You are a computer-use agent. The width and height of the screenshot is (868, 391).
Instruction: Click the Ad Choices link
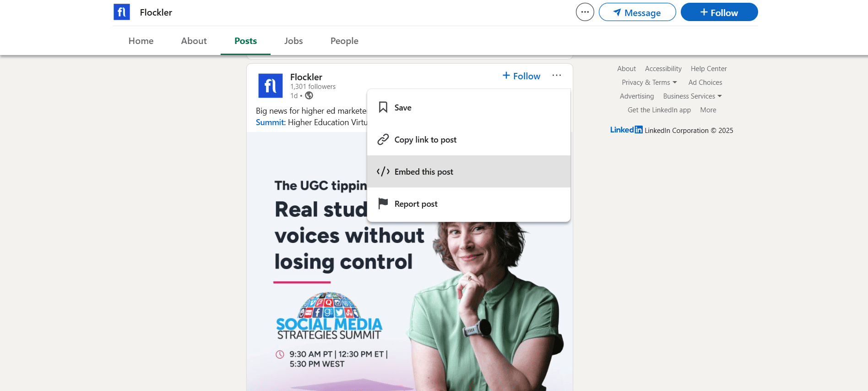[x=705, y=83]
